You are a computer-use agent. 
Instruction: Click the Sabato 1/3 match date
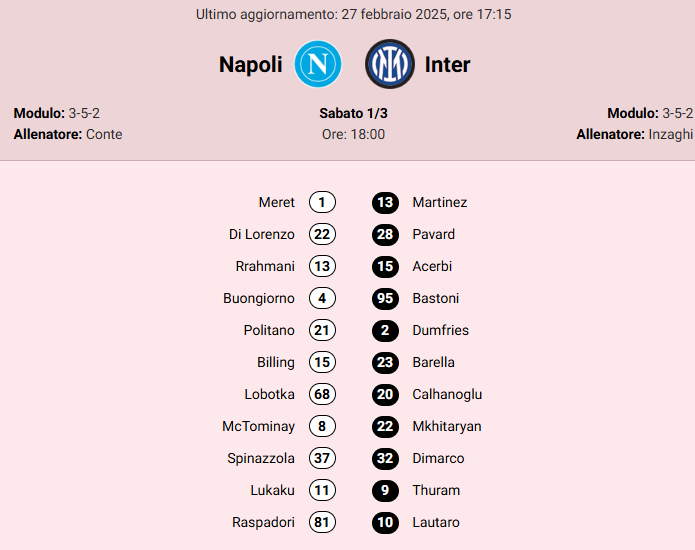click(353, 113)
